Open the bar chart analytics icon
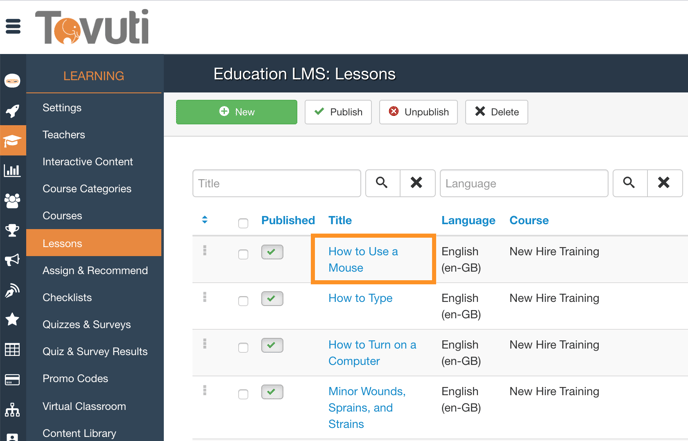Screen dimensions: 688x441 pyautogui.click(x=12, y=171)
